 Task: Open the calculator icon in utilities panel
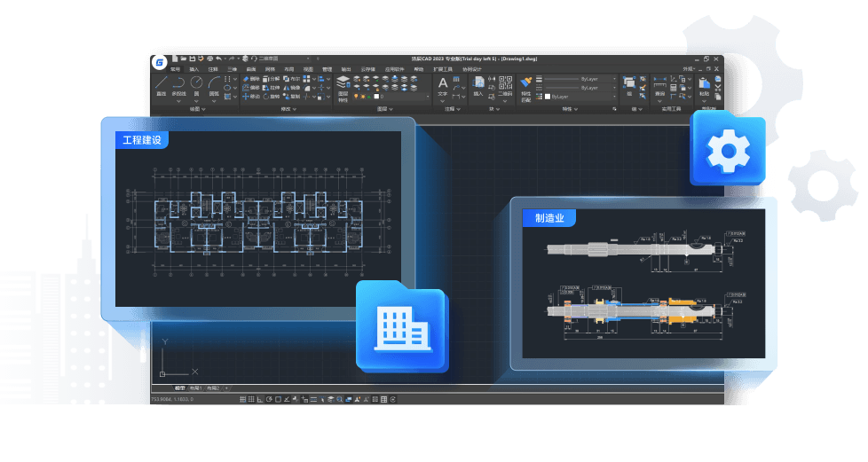pos(673,88)
